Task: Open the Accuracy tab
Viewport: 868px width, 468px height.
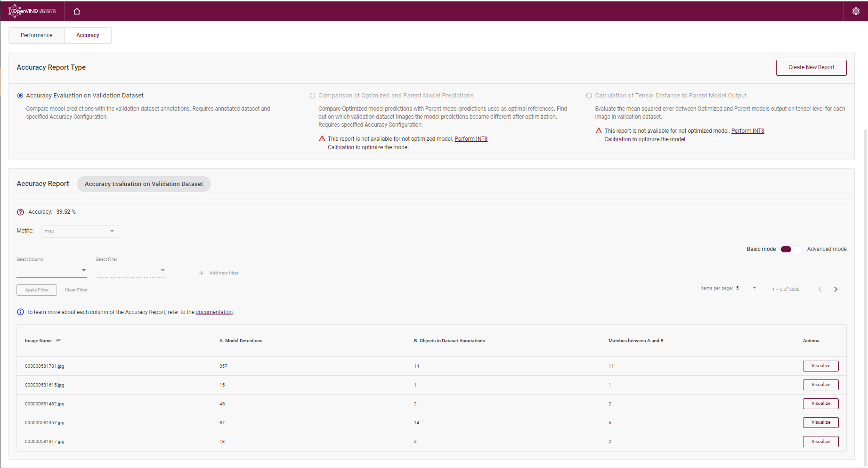Action: click(88, 35)
